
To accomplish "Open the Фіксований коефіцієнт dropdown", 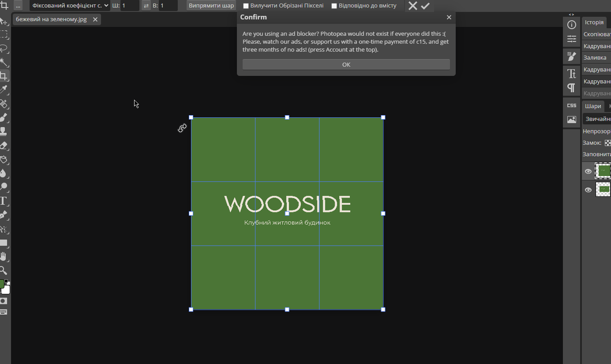I will pyautogui.click(x=70, y=6).
